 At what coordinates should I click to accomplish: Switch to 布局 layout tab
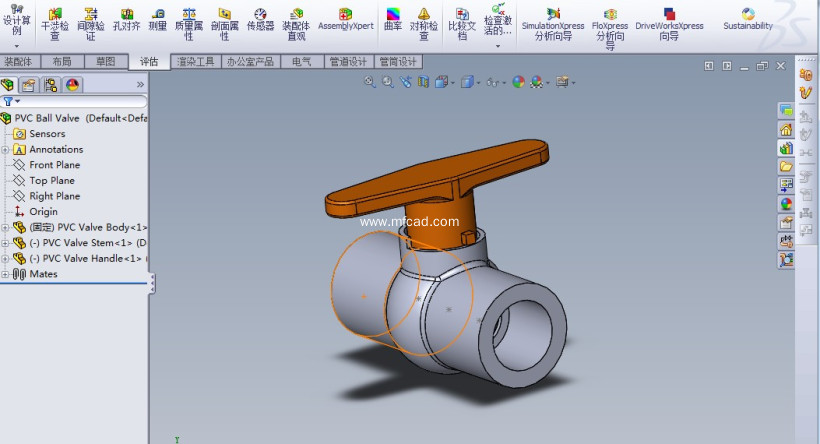pos(62,62)
